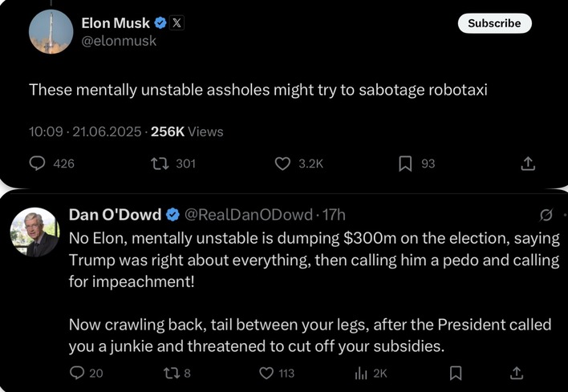
Task: Repost Dan O'Dowd's tweet with 8 reposts
Action: coord(172,373)
